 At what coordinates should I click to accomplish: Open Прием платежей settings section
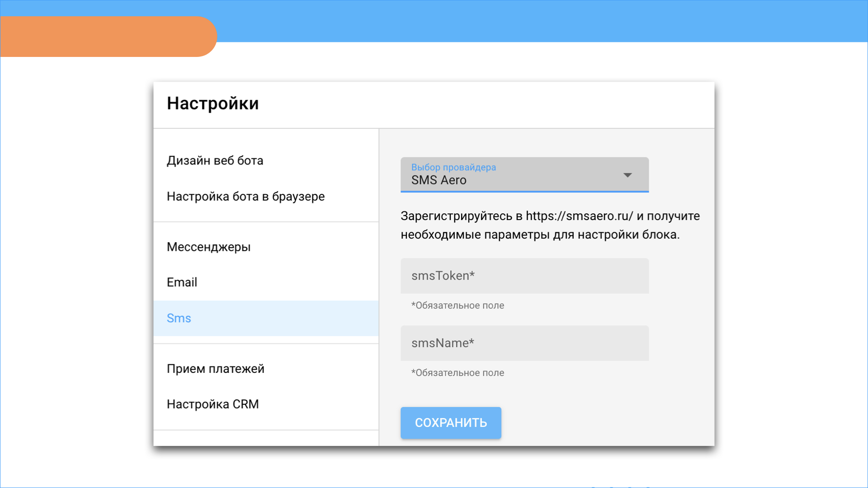[x=215, y=369]
